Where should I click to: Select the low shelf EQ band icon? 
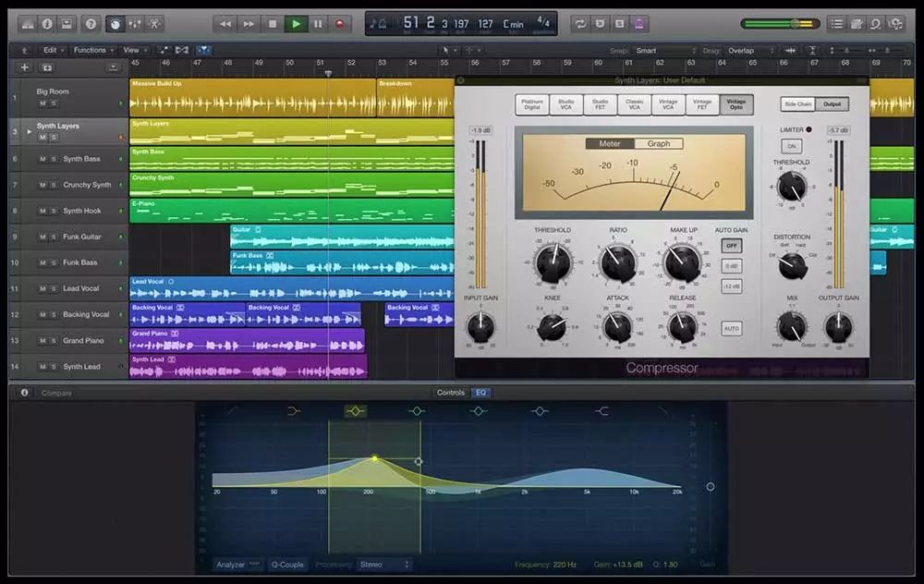[x=295, y=410]
